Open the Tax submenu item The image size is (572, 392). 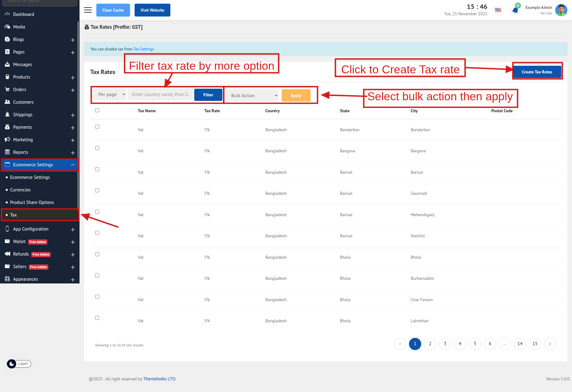(13, 215)
